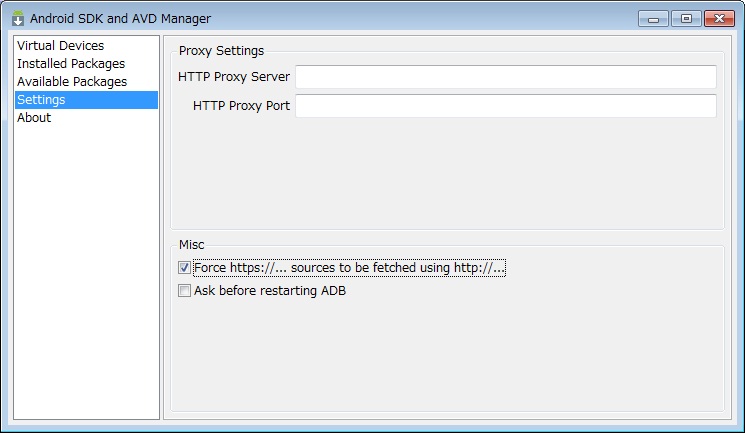Maximize the SDK Manager window
Image resolution: width=745 pixels, height=433 pixels.
coord(686,19)
